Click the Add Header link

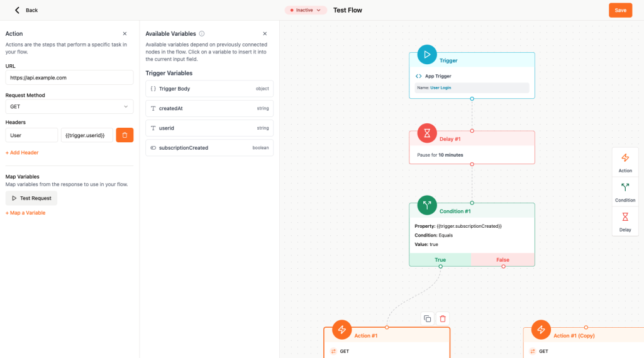22,152
